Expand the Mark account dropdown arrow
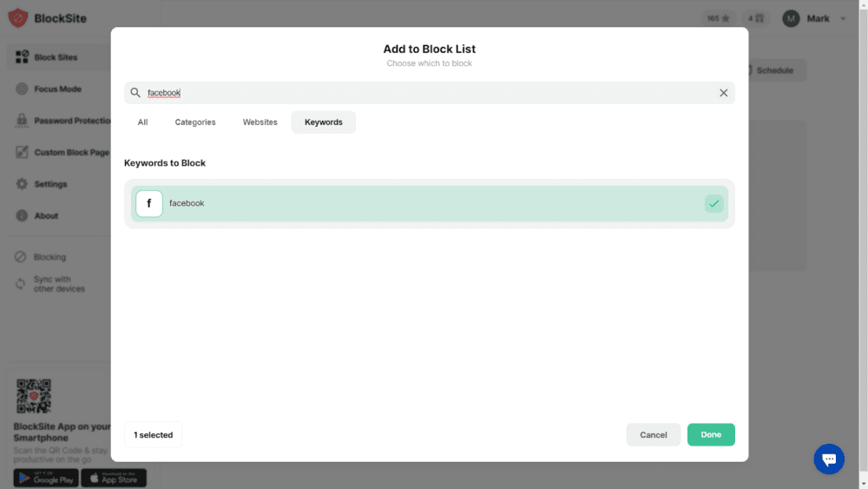Image resolution: width=868 pixels, height=489 pixels. pos(843,19)
